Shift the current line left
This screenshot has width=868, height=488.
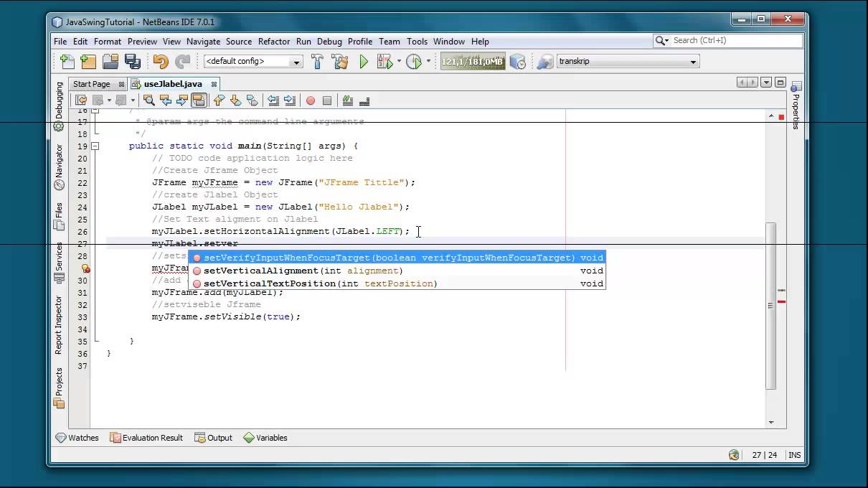(273, 100)
